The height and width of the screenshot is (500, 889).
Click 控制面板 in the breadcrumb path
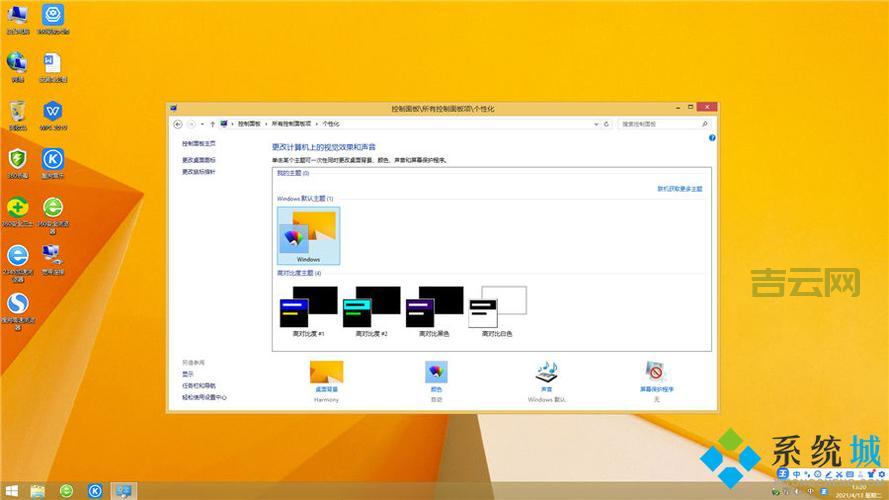click(248, 124)
